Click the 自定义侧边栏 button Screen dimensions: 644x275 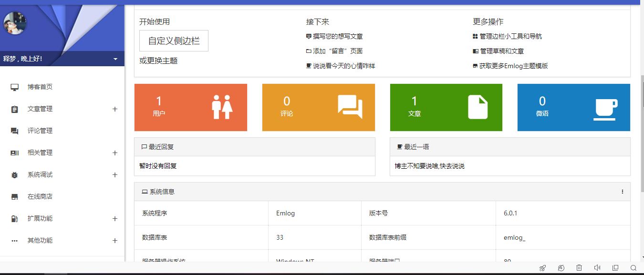click(174, 41)
